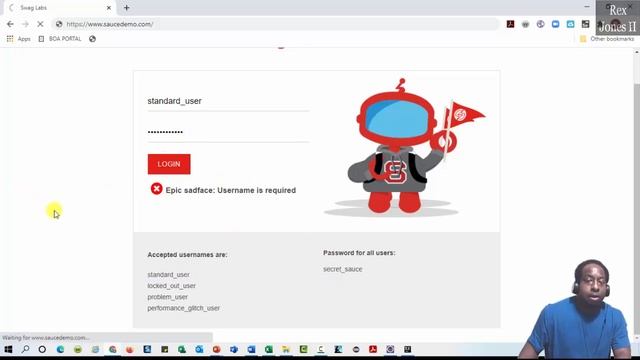Viewport: 640px width, 360px height.
Task: Click the grey round extension icon
Action: pyautogui.click(x=525, y=24)
